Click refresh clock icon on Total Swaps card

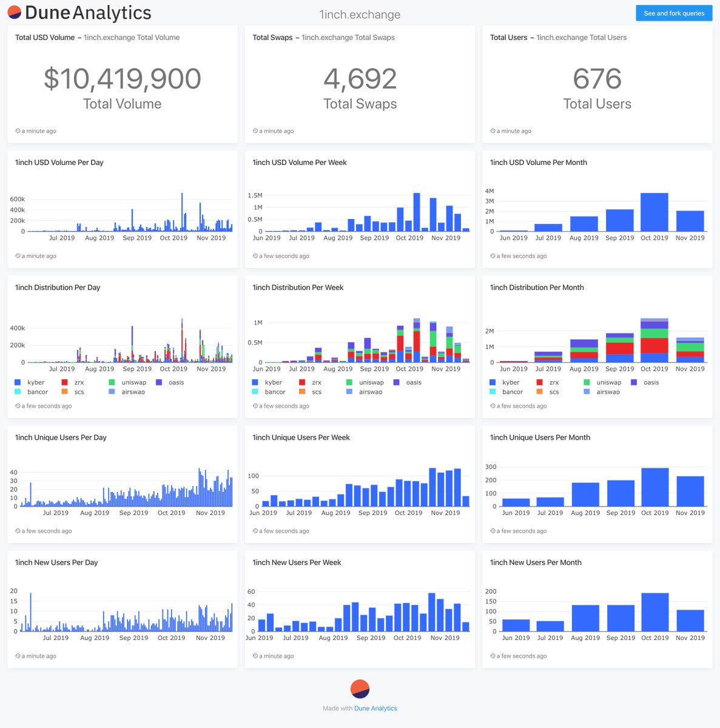point(255,131)
